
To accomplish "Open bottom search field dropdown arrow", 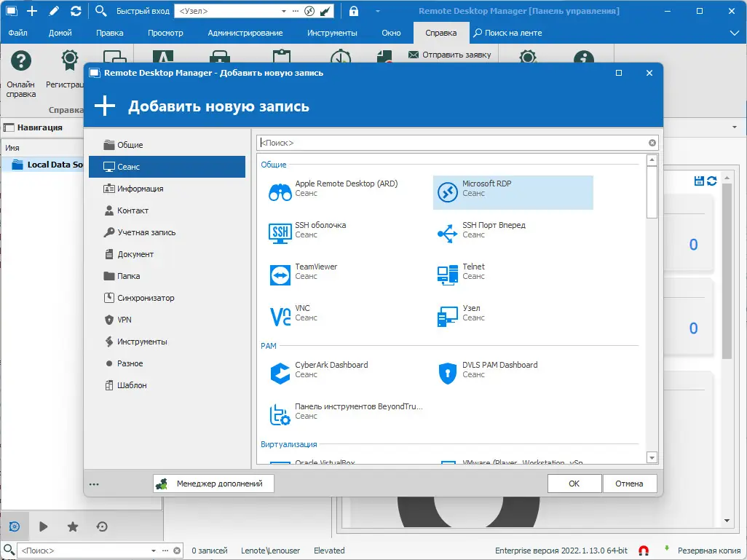I will (x=154, y=551).
